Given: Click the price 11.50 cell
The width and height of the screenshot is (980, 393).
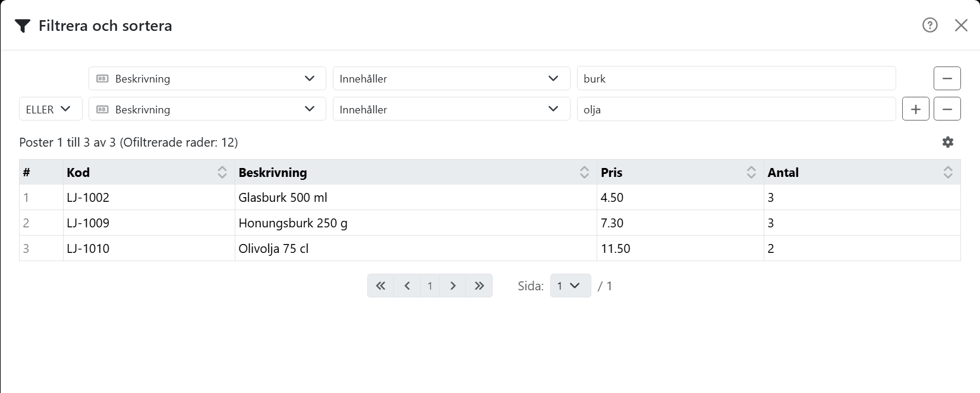Looking at the screenshot, I should coord(680,249).
